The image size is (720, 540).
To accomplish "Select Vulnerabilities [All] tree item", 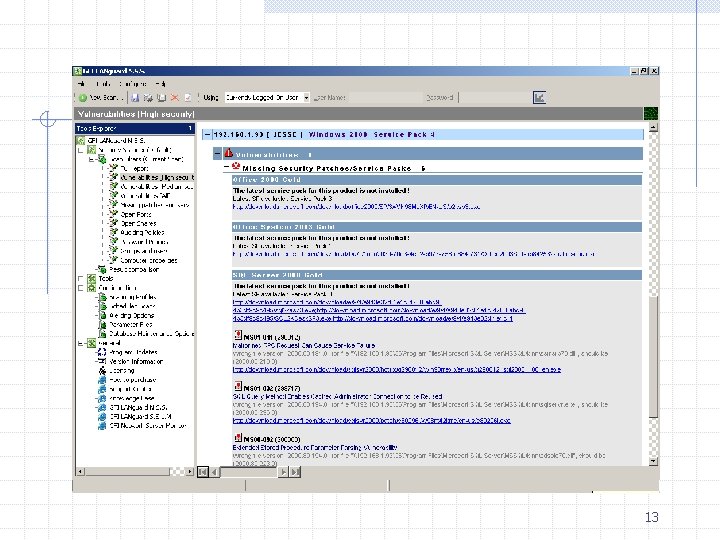I will pyautogui.click(x=145, y=196).
